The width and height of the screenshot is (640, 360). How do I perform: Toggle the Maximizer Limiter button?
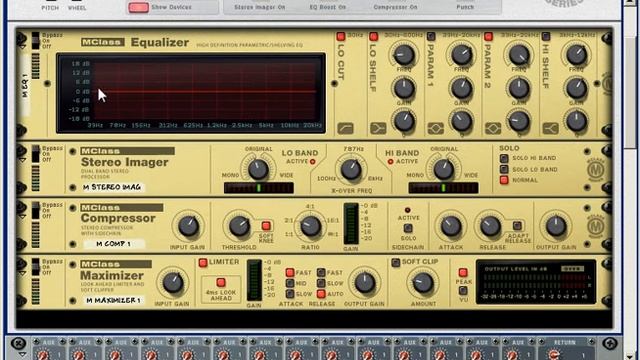(203, 262)
